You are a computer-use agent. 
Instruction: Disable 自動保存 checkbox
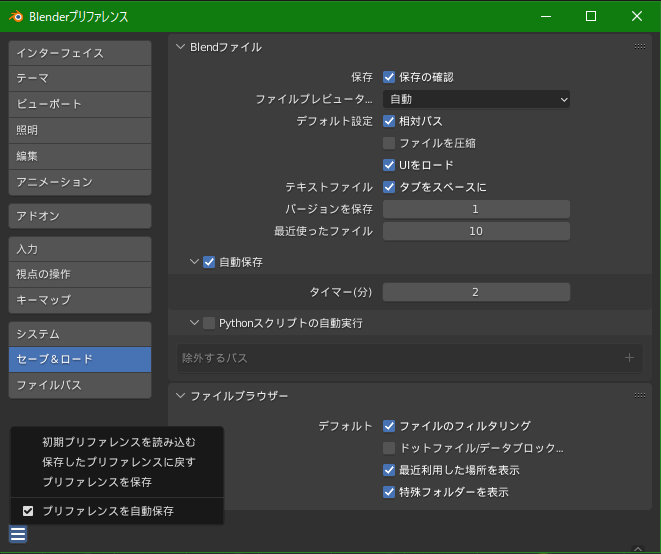point(209,262)
